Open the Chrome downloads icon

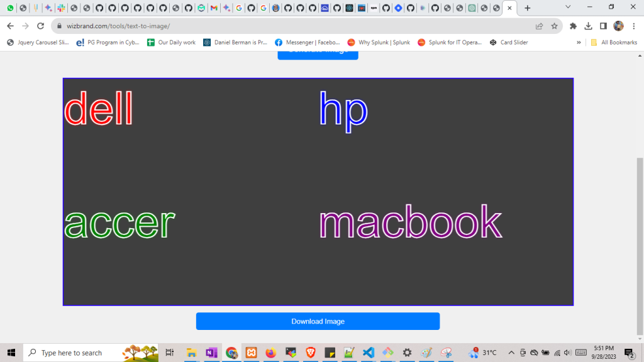click(588, 26)
